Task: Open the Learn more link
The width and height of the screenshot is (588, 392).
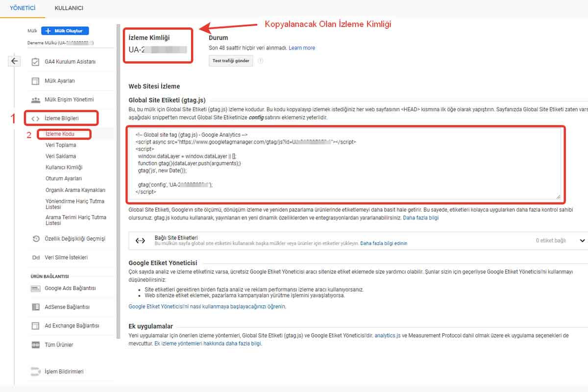Action: [x=302, y=48]
